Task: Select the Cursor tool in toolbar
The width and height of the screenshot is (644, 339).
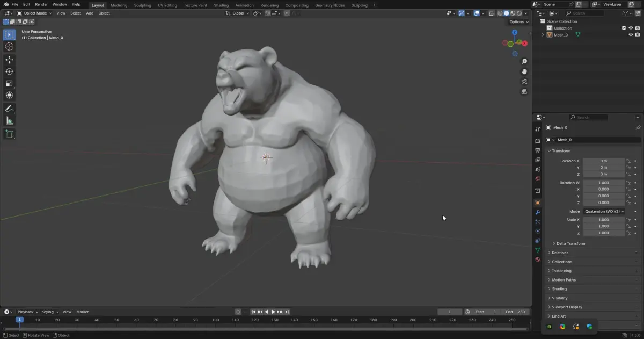Action: coord(9,46)
